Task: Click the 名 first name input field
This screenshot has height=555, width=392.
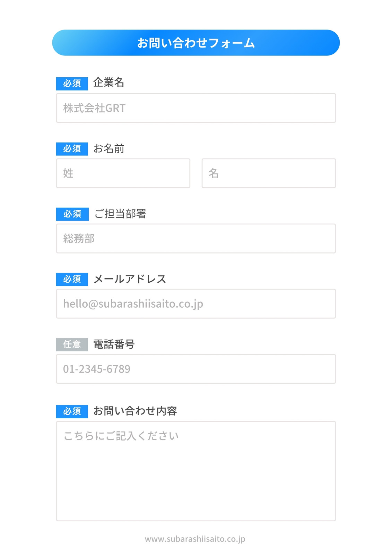Action: pos(269,173)
